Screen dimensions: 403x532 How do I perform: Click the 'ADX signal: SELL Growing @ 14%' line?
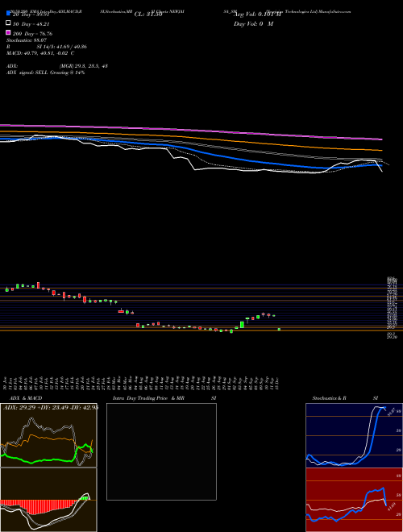pos(45,73)
